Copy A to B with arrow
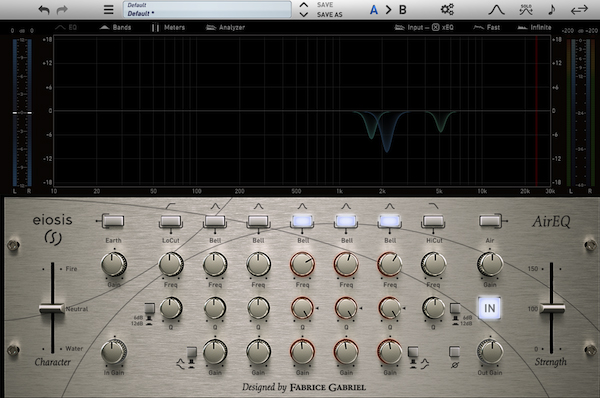The height and width of the screenshot is (398, 600). click(x=388, y=10)
